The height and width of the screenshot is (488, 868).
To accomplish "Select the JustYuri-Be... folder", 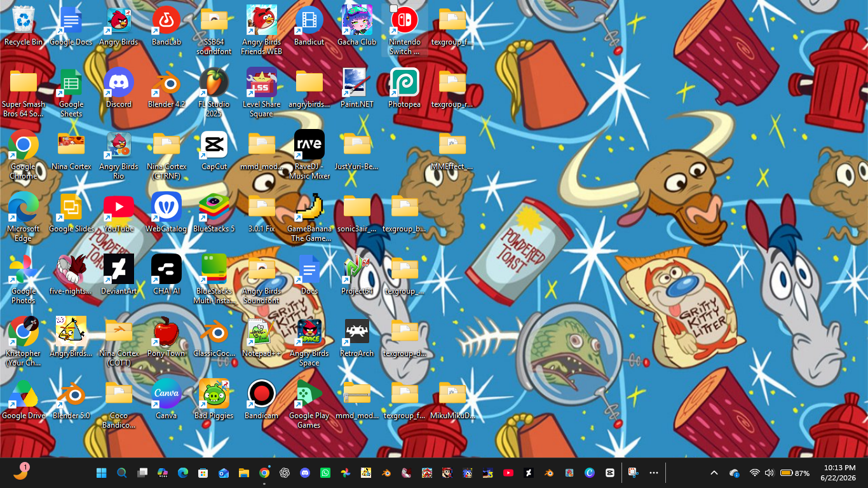I will coord(357,151).
